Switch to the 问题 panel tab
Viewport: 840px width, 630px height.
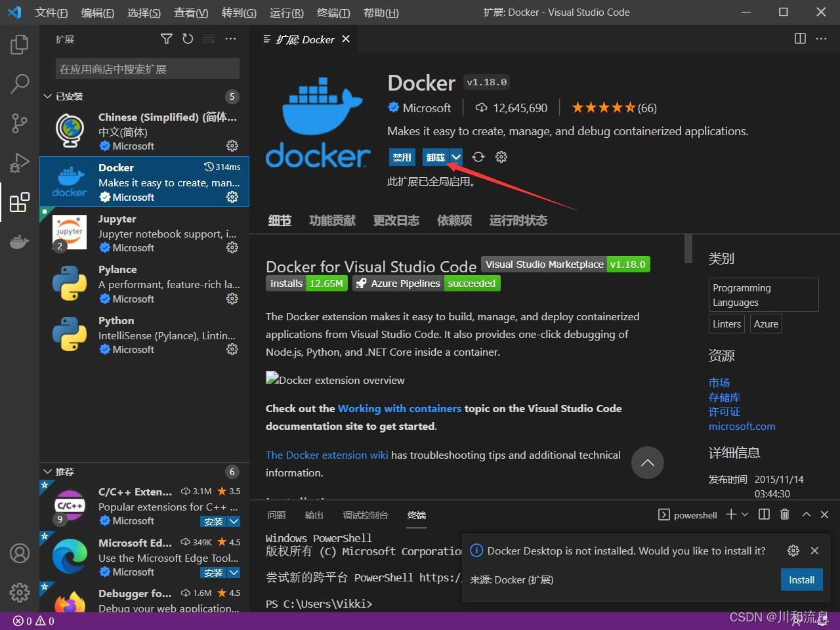(x=277, y=515)
